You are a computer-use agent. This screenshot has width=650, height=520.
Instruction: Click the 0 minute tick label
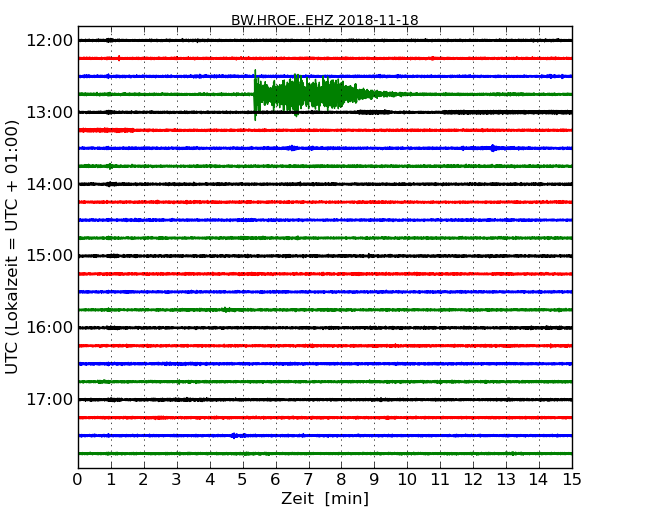coord(78,480)
